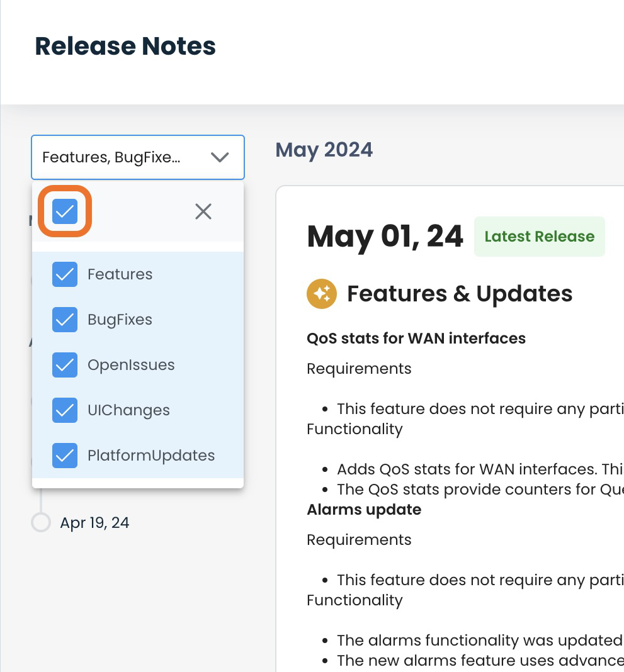Open the Apr 19, 24 release entry

pyautogui.click(x=94, y=523)
